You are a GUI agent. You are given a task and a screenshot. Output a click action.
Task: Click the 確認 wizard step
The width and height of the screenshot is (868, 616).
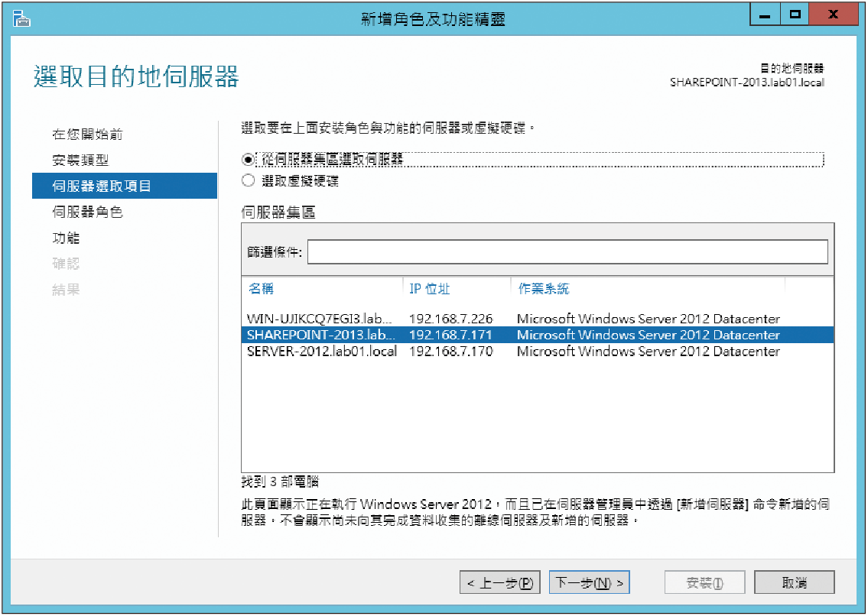point(66,264)
